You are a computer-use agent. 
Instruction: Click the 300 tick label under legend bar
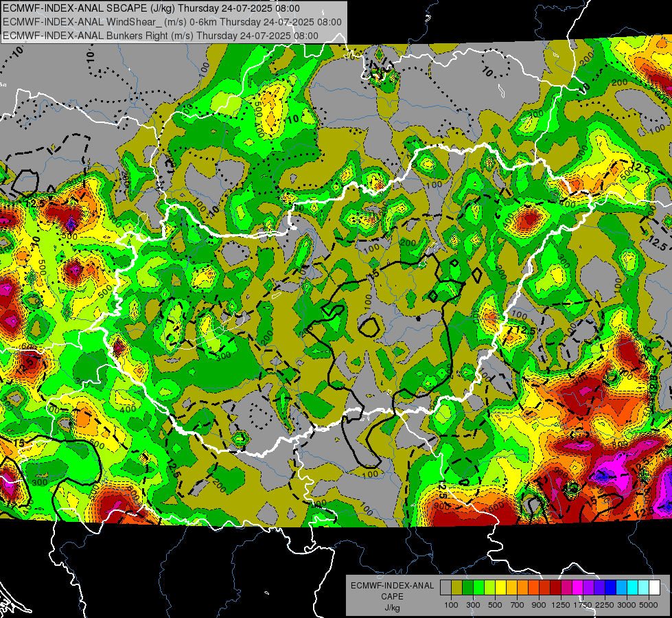tap(473, 605)
